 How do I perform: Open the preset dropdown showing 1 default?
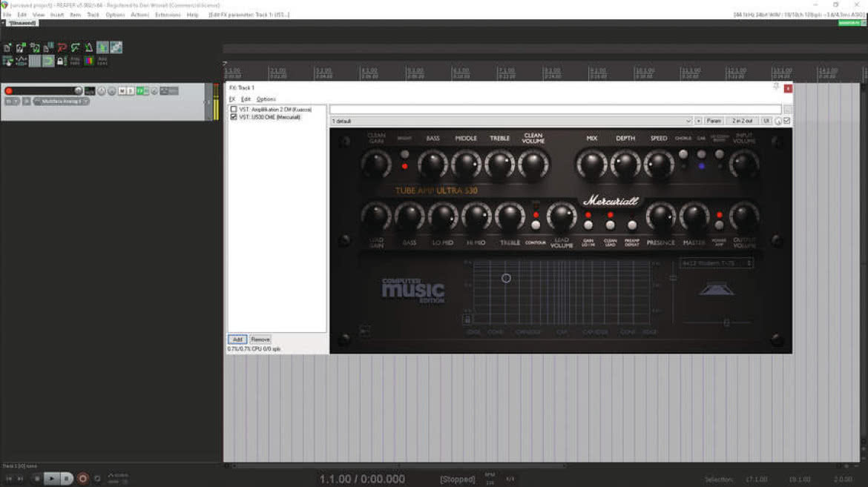click(511, 121)
